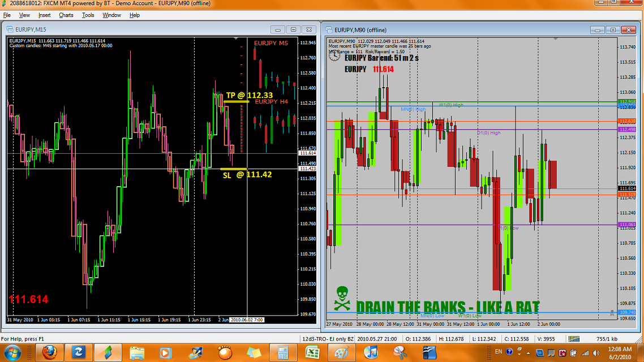Close the EURJPY,M90 chart window
Image resolution: width=644 pixels, height=362 pixels.
pyautogui.click(x=628, y=30)
